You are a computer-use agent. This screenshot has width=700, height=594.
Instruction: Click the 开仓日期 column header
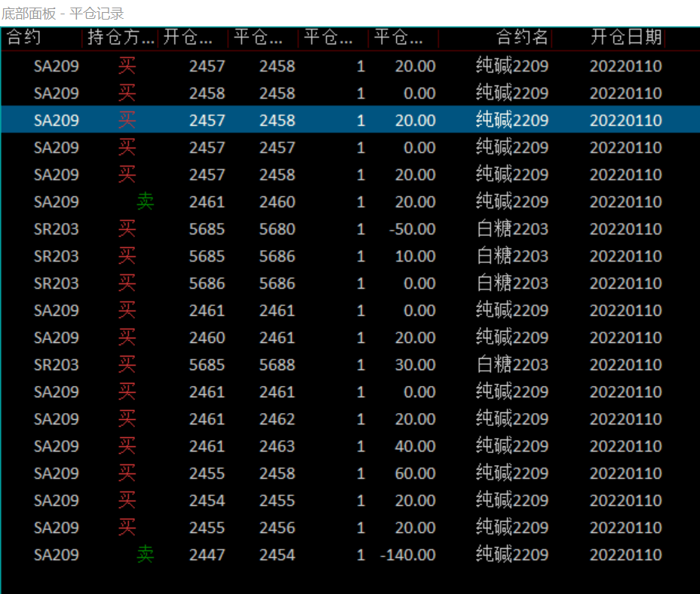pyautogui.click(x=625, y=38)
